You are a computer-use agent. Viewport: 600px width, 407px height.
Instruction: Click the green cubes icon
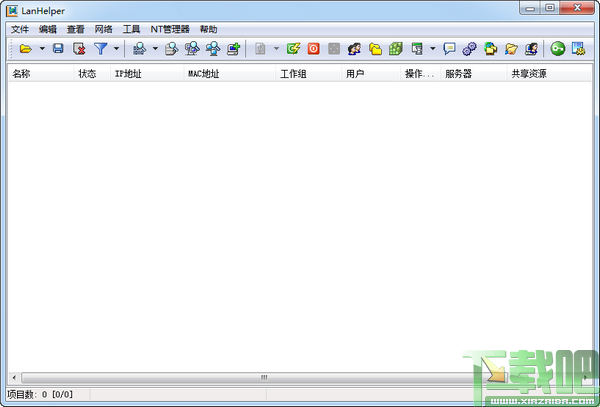tap(396, 49)
